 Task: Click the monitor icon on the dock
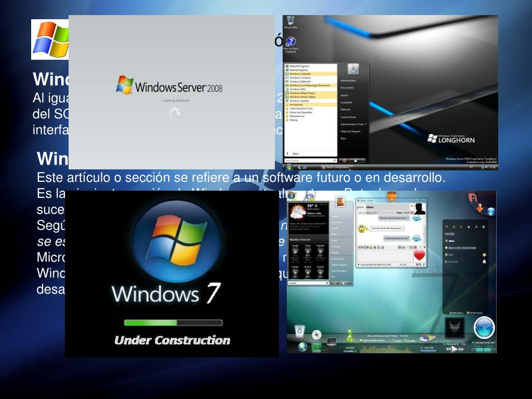(331, 341)
